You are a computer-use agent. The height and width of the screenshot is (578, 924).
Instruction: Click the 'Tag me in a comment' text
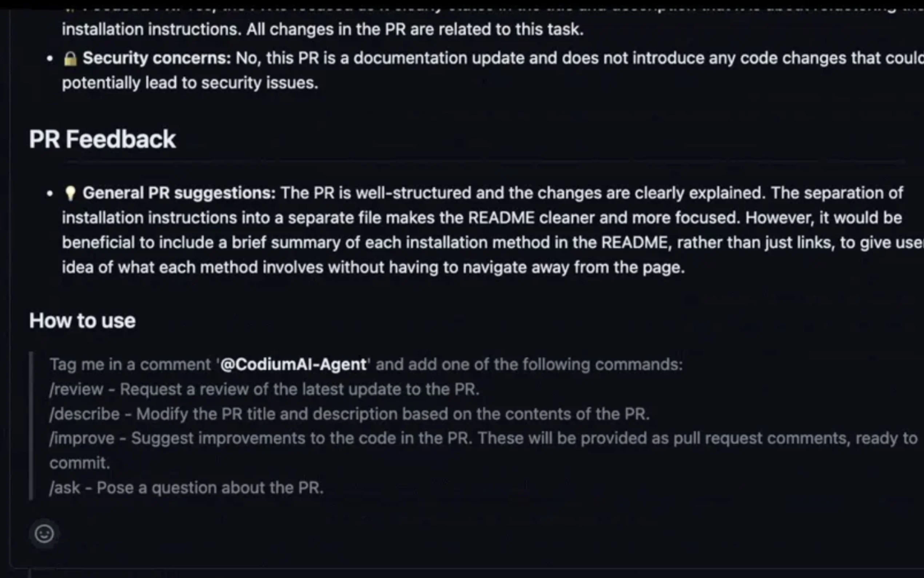pyautogui.click(x=130, y=364)
